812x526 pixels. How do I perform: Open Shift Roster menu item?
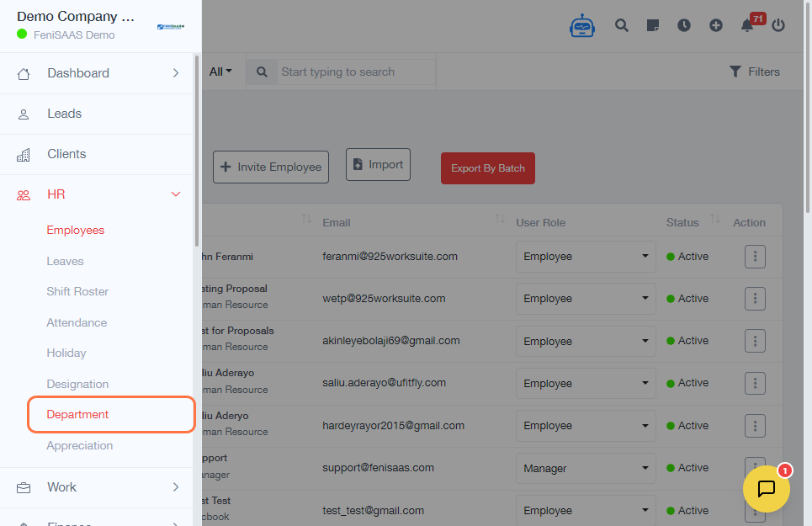[77, 292]
